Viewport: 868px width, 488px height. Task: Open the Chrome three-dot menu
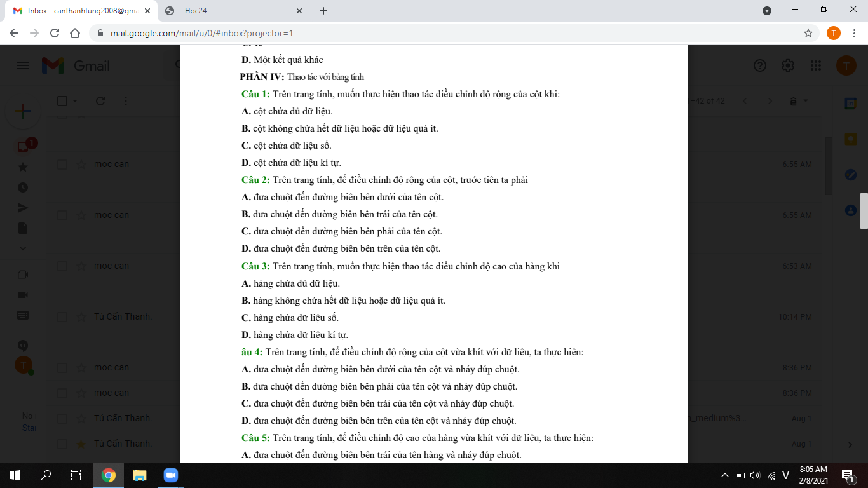pos(855,33)
